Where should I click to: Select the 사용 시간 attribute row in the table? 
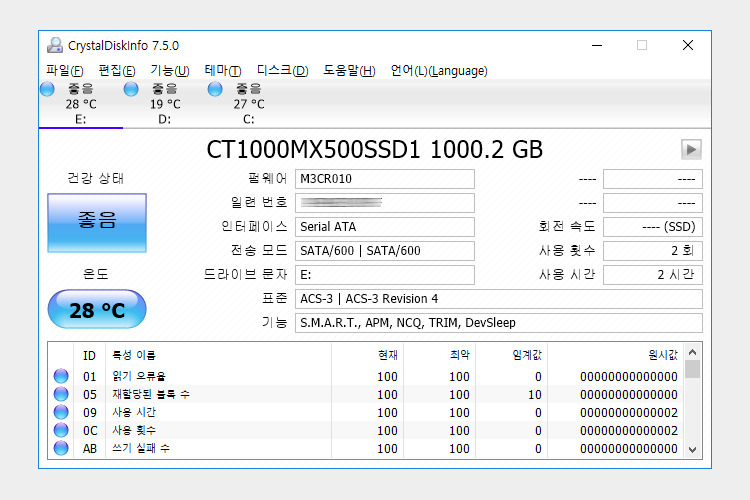point(366,412)
